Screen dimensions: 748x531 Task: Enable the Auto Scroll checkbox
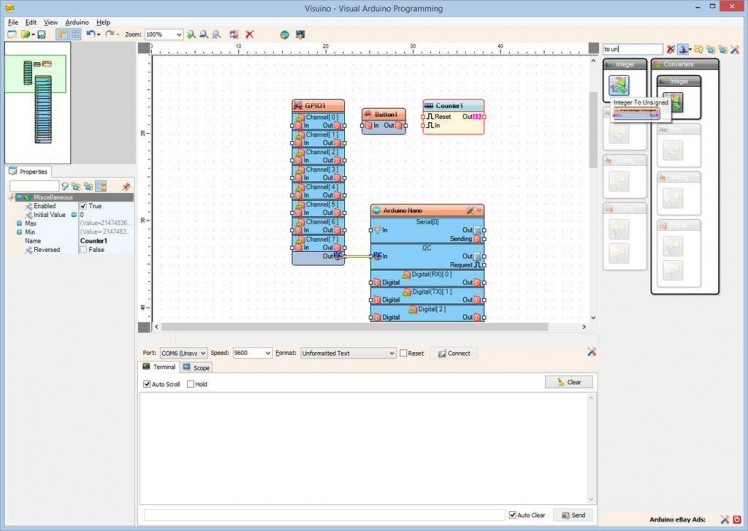(148, 384)
